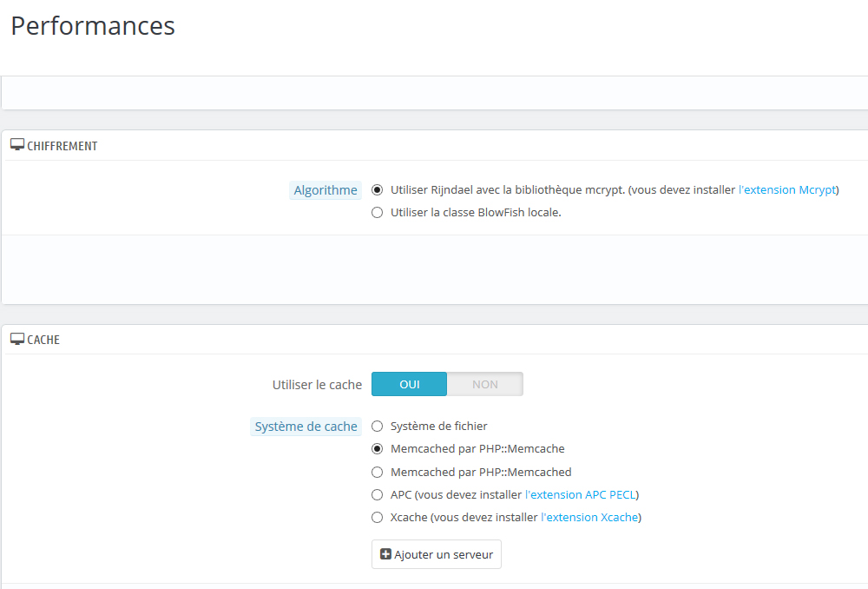The width and height of the screenshot is (868, 589).
Task: Click the monitor icon beside CACHE
Action: point(17,339)
